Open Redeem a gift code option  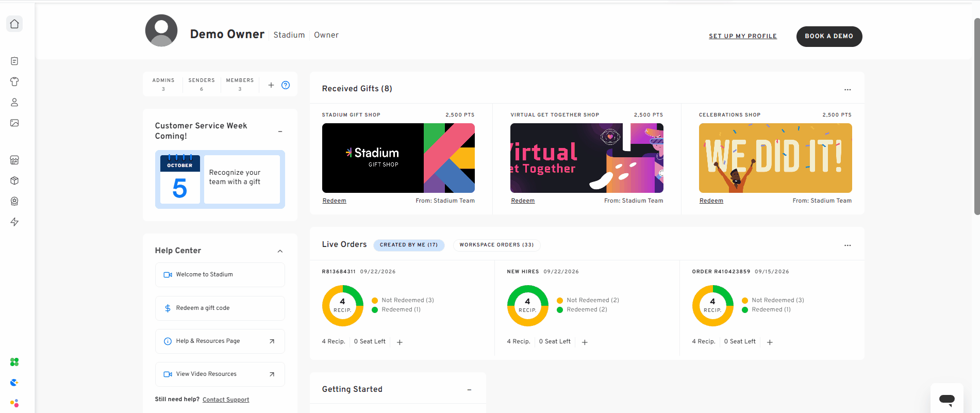click(x=220, y=308)
